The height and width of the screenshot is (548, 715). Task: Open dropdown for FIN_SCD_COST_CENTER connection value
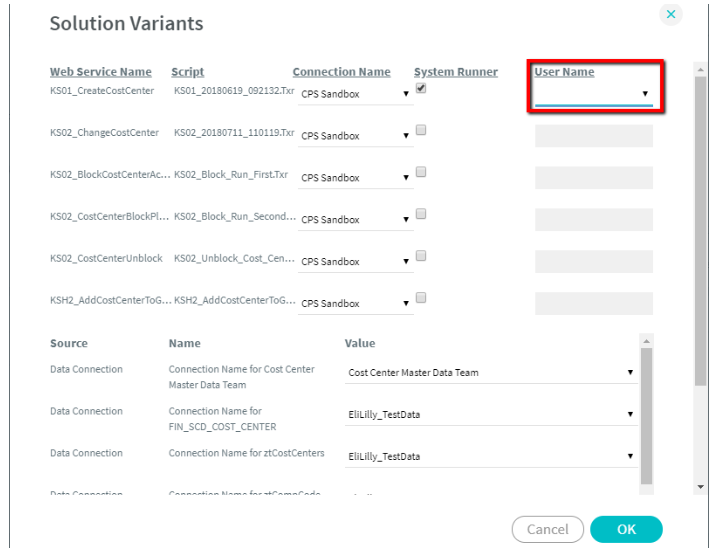490,414
